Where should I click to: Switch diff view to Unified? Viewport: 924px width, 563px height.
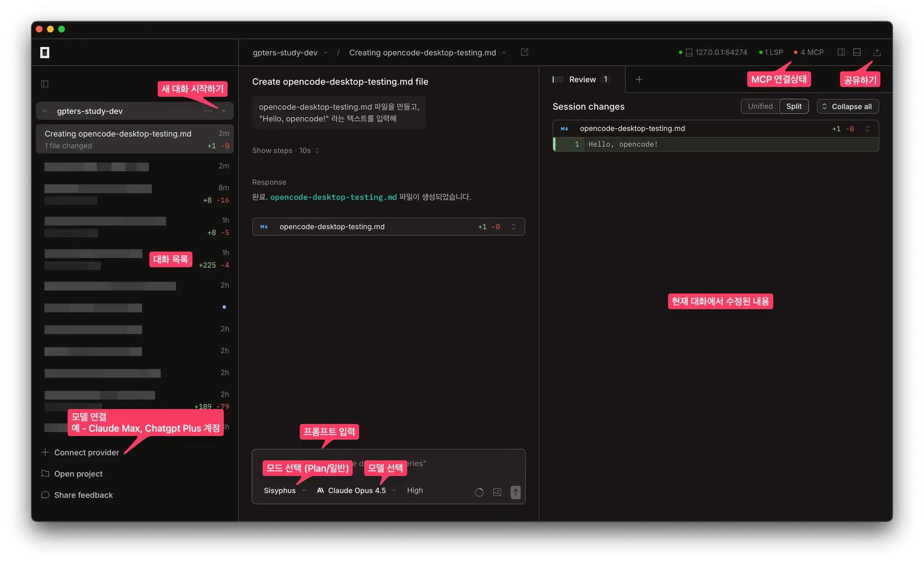(x=760, y=106)
